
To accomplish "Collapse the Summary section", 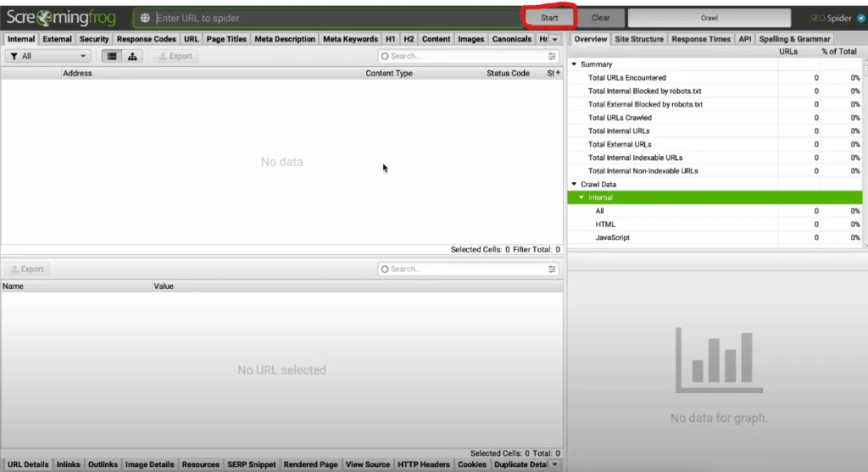I will click(574, 64).
